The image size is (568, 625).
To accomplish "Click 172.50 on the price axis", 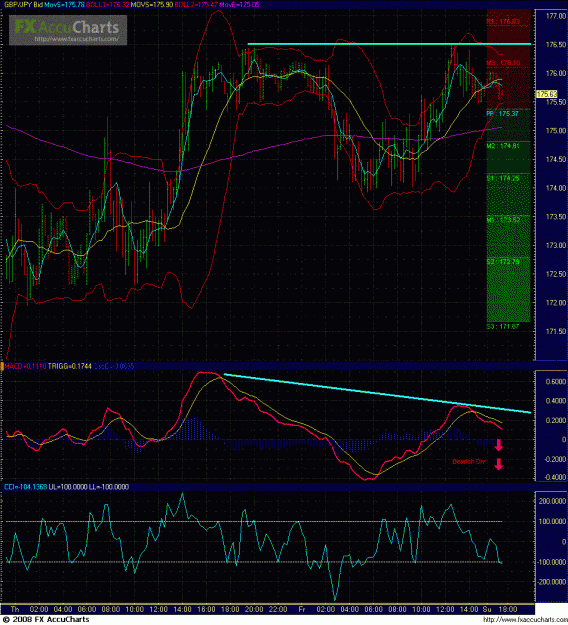I will pyautogui.click(x=556, y=274).
